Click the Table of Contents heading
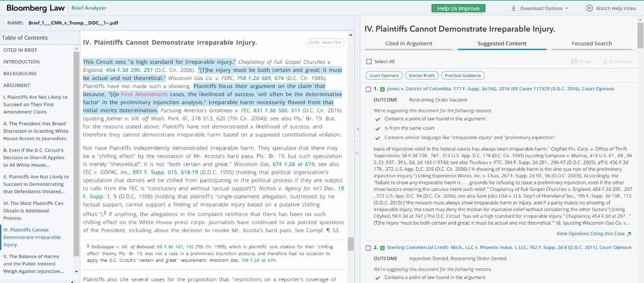 pyautogui.click(x=25, y=38)
